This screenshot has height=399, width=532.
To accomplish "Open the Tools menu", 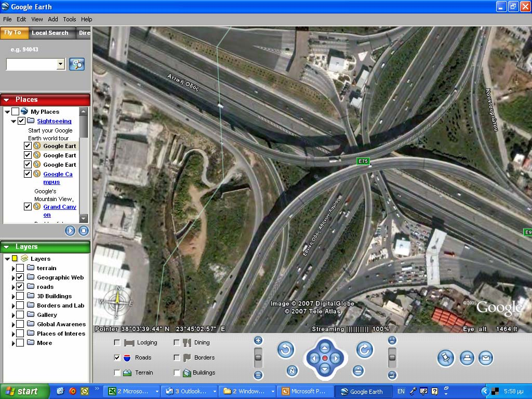I will (x=69, y=19).
